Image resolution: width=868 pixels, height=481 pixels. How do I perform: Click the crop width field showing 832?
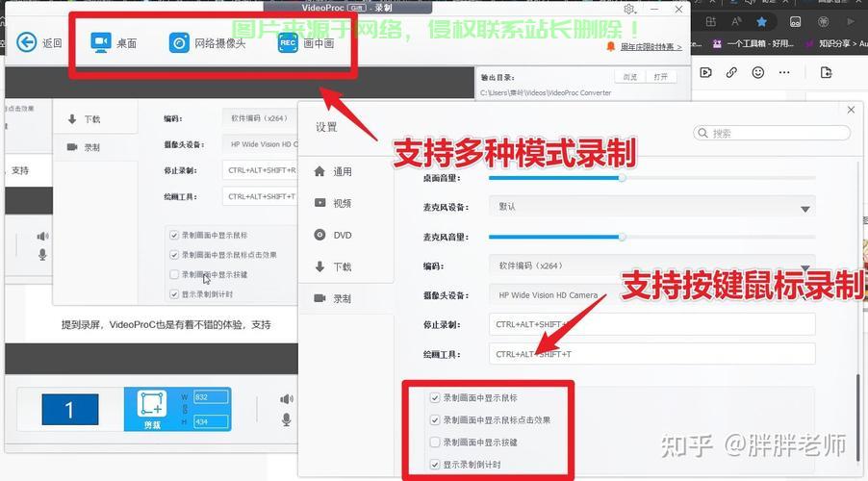click(211, 397)
